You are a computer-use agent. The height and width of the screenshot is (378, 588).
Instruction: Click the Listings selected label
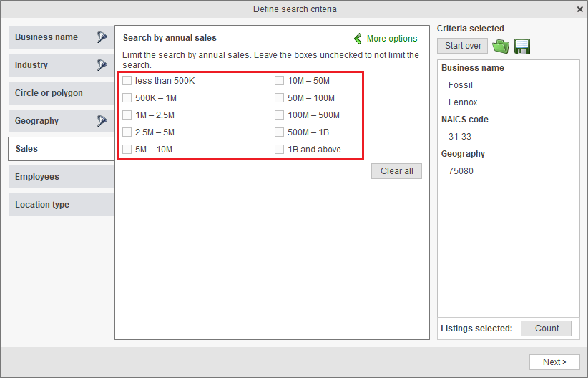click(476, 329)
